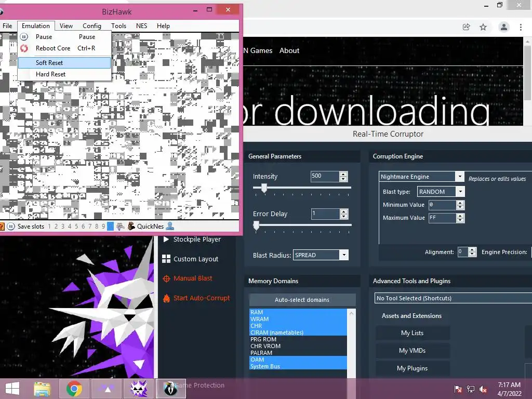Click the My VMDs button
Screen dimensions: 532x399
(412, 351)
